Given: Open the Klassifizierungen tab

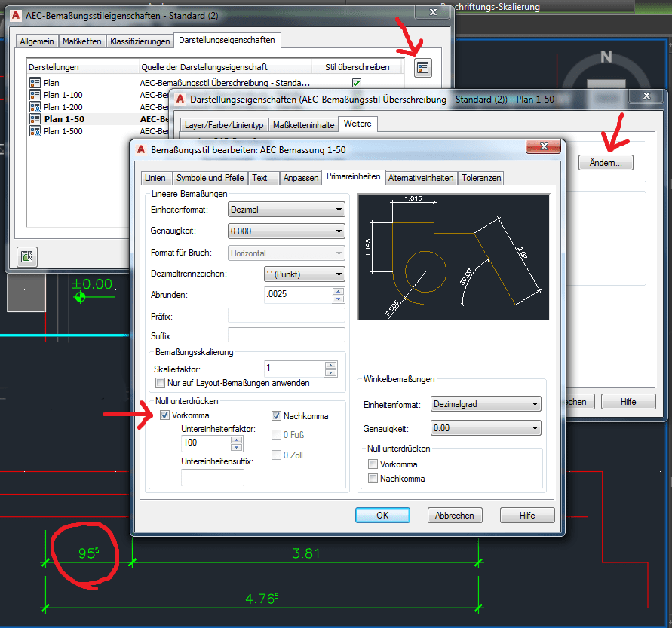Looking at the screenshot, I should (x=140, y=41).
